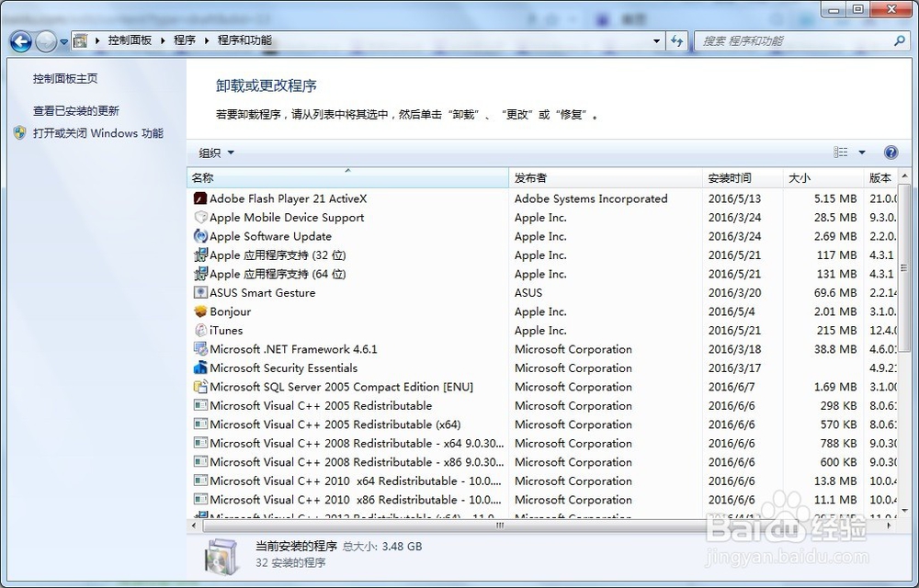Click the horizontal scrollbar thumb
This screenshot has width=919, height=588.
[x=498, y=526]
